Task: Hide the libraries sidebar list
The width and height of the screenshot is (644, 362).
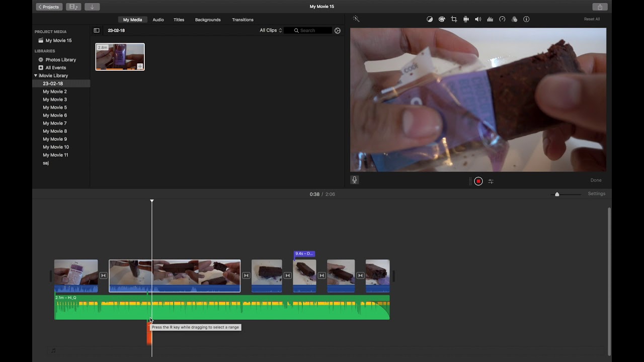Action: click(97, 31)
